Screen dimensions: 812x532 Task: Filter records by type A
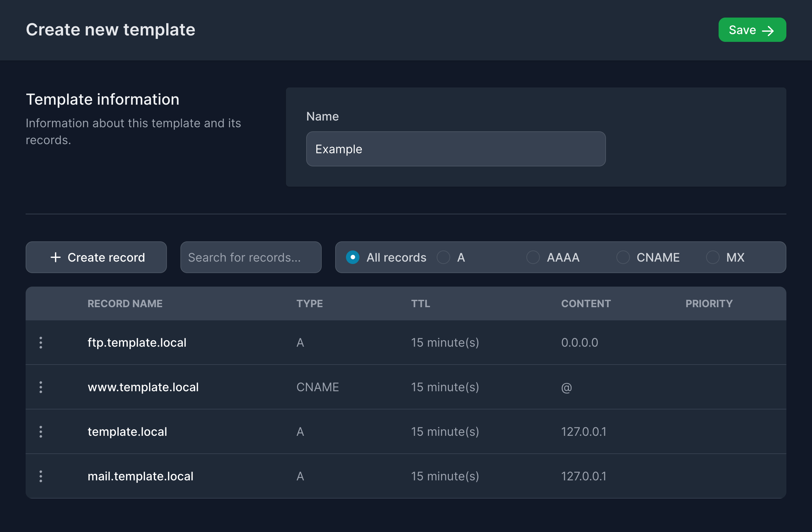(x=443, y=257)
